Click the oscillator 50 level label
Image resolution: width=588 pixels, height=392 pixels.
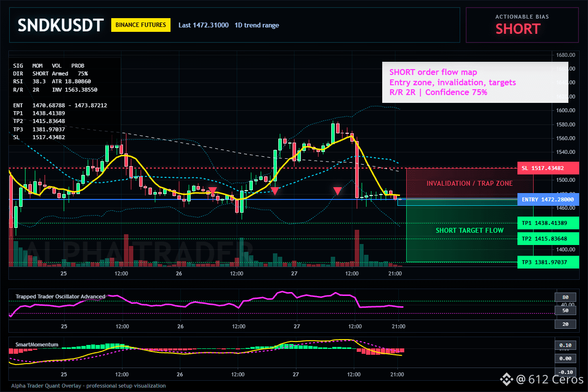tap(564, 310)
